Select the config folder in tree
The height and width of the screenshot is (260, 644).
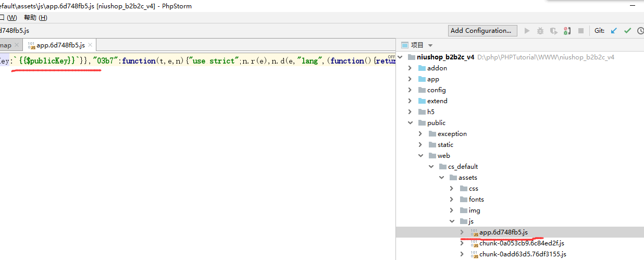click(x=437, y=90)
